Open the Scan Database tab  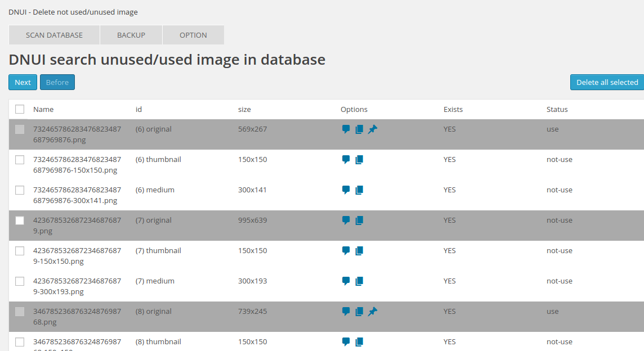[54, 35]
